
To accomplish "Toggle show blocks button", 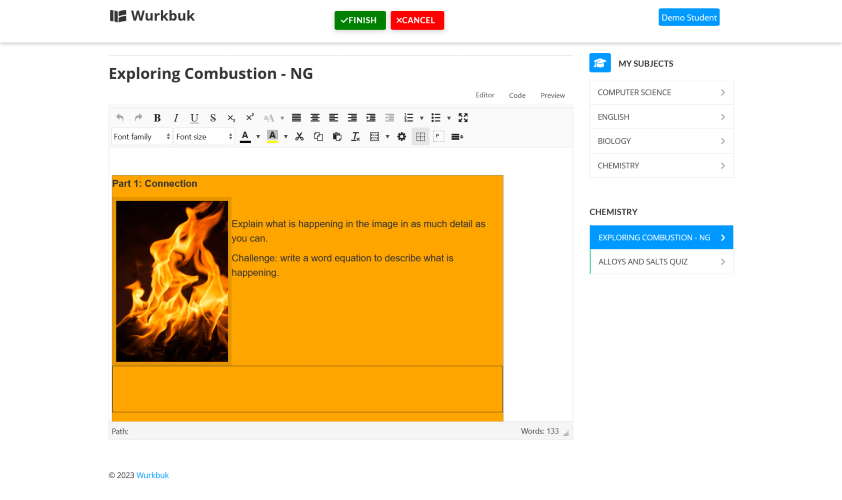I will [x=439, y=136].
